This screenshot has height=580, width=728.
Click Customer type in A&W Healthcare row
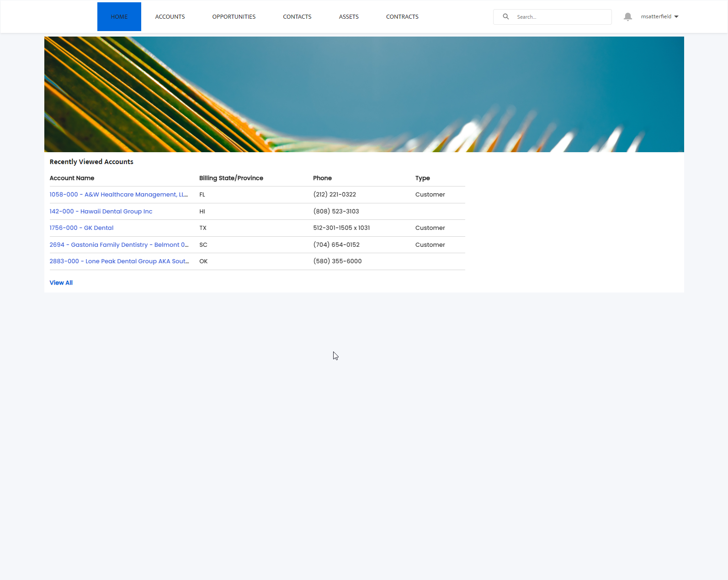[430, 195]
